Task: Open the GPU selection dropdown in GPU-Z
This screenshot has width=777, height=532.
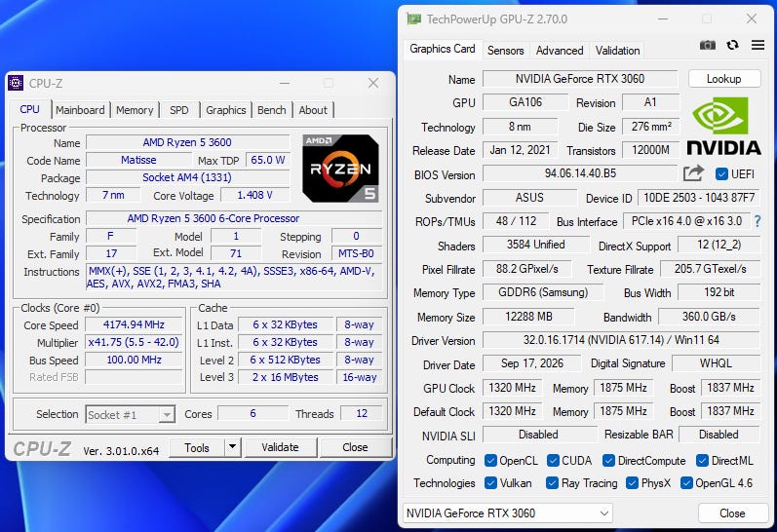Action: pos(507,513)
